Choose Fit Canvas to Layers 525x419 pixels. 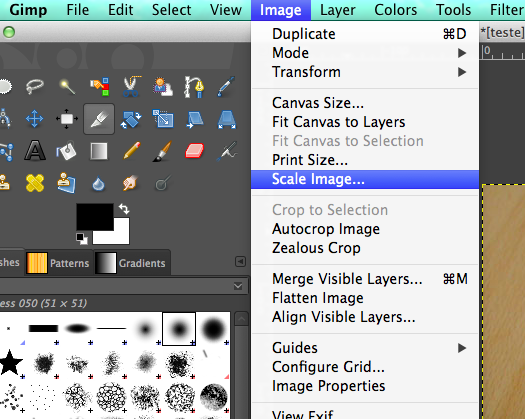(x=365, y=122)
